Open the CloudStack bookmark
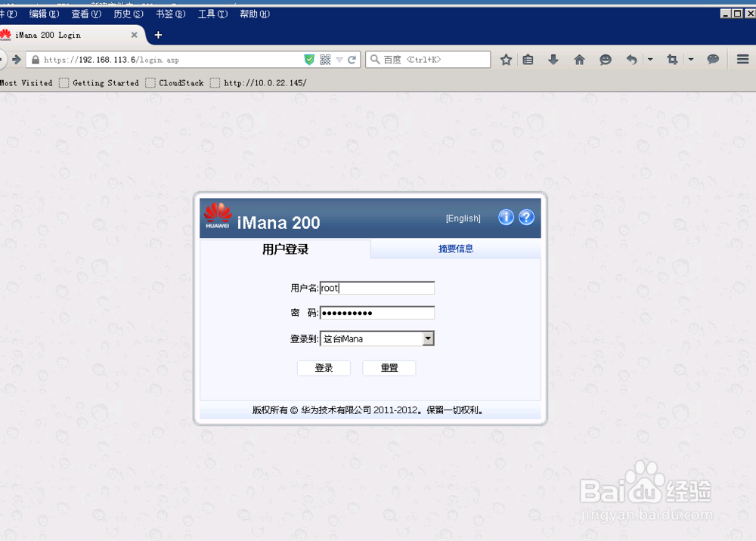The height and width of the screenshot is (541, 756). tap(175, 83)
